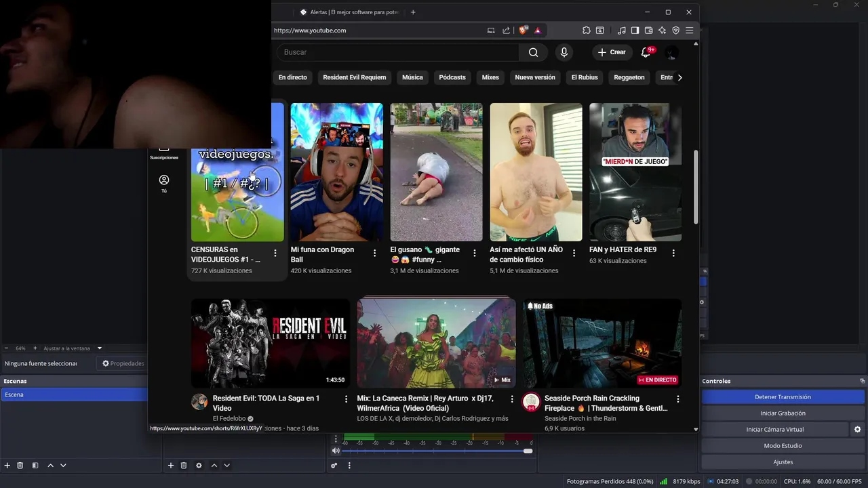The image size is (868, 488).
Task: Select 'Escena' in OBS scenes list
Action: 74,394
